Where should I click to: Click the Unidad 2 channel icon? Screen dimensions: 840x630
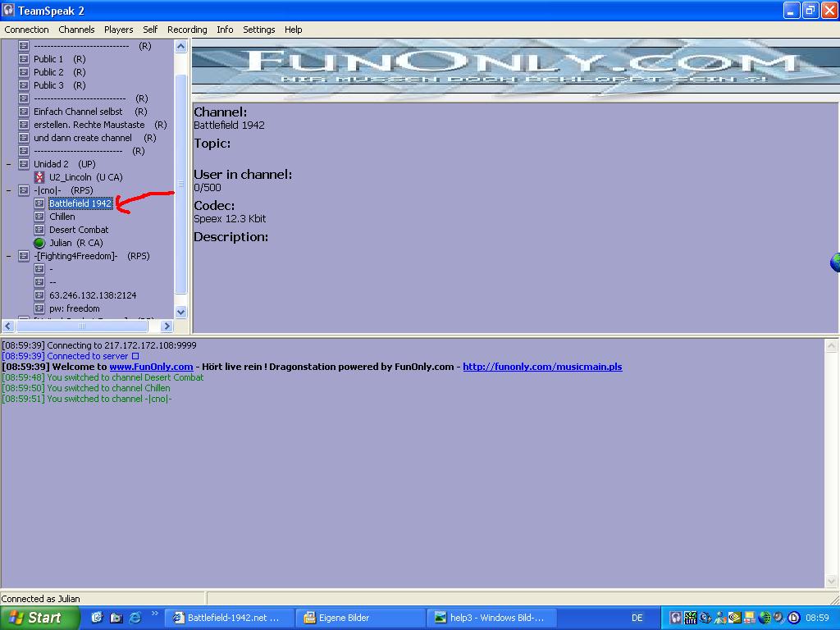24,164
